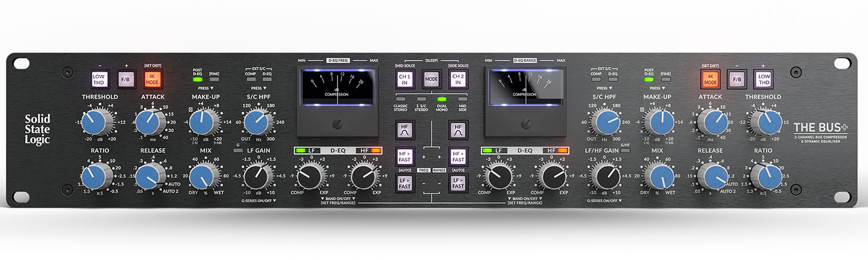
Task: Click the left LF > FAST button
Action: pos(404,183)
